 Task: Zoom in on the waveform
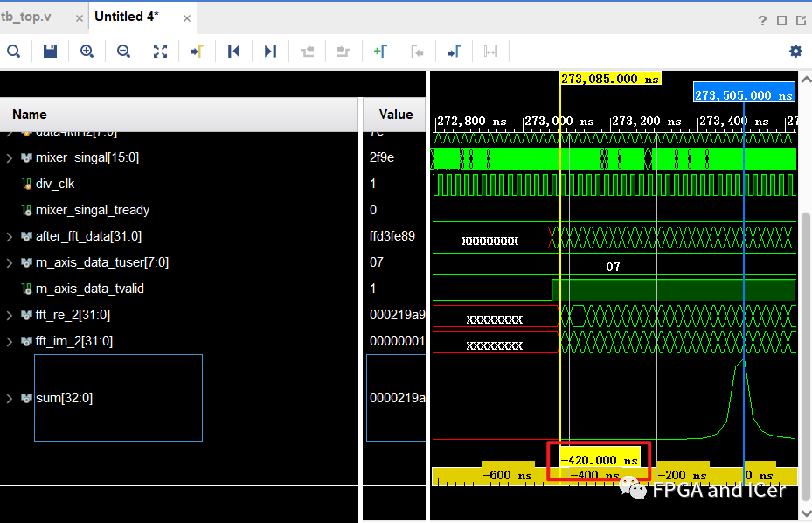click(87, 52)
